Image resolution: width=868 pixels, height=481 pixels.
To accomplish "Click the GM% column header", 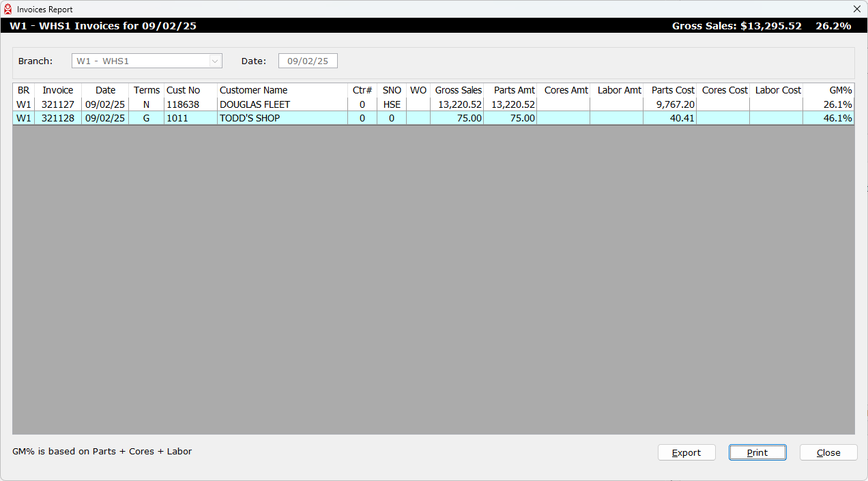I will click(839, 90).
